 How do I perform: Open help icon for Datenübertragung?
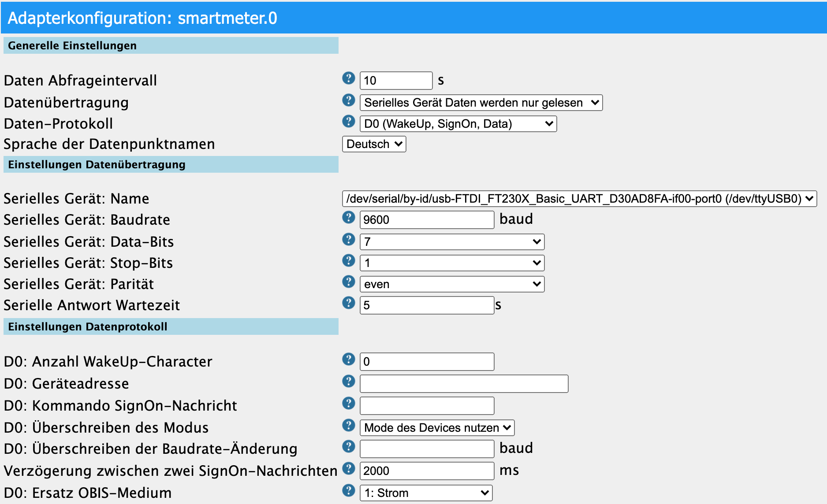[348, 100]
